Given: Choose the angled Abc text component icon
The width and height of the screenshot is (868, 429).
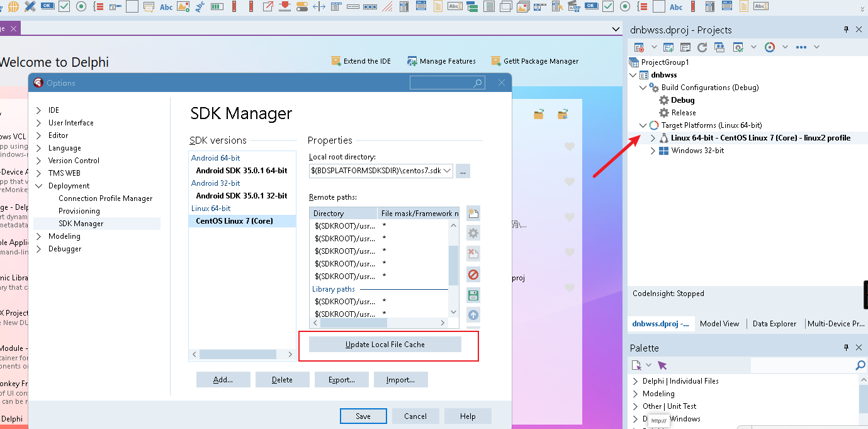Looking at the screenshot, I should click(x=200, y=6).
